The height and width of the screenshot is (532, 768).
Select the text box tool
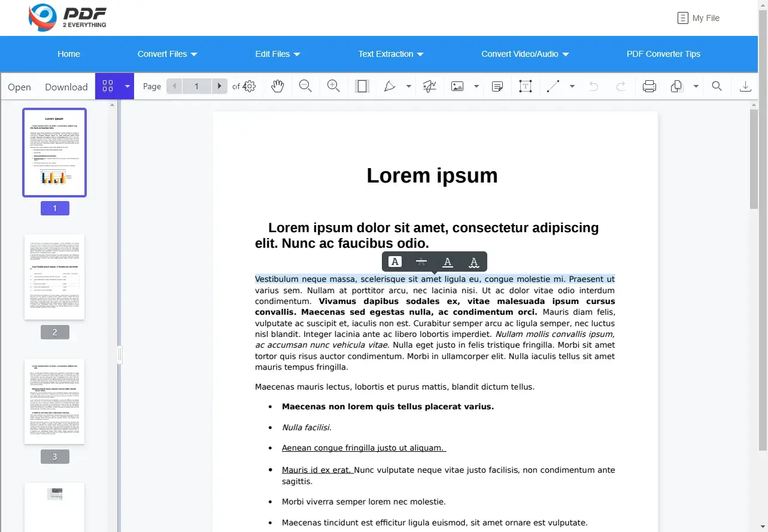[x=525, y=86]
